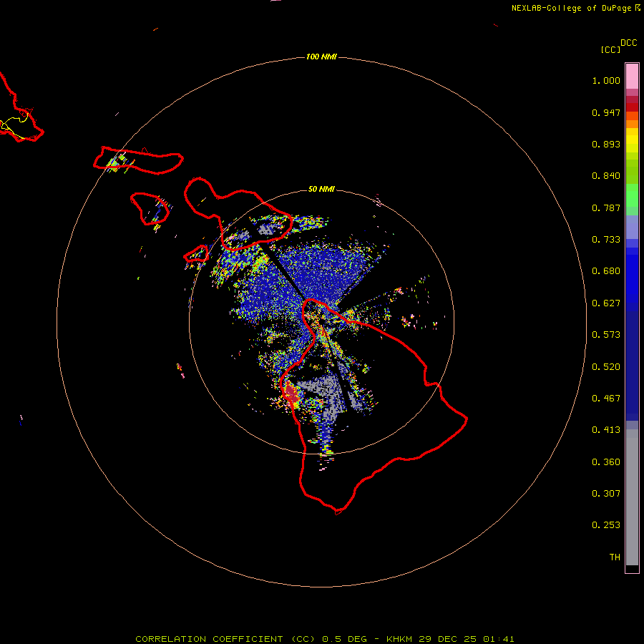Click the CORRELATION COEFFICIENT title text
644x644 pixels.
[x=209, y=639]
